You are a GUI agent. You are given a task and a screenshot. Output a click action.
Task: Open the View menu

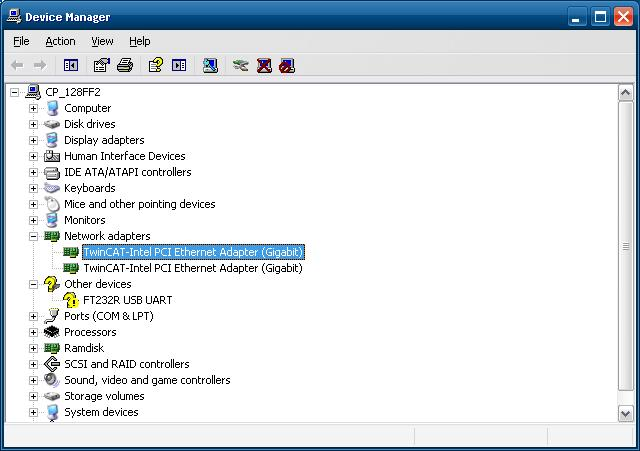click(x=102, y=41)
